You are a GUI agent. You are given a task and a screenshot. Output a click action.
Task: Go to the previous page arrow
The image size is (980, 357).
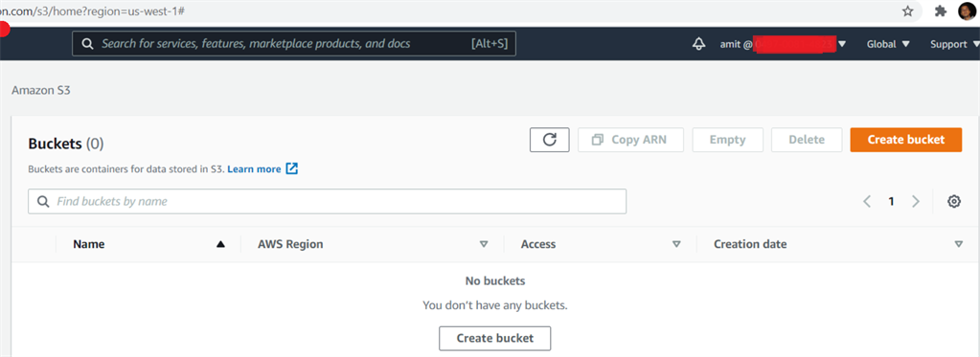coord(867,201)
